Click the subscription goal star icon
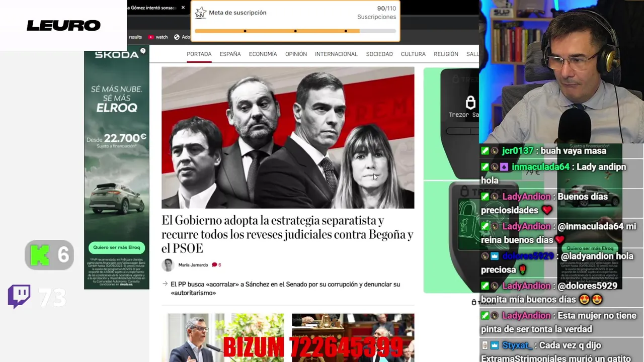Viewport: 644px width, 362px height. 201,13
